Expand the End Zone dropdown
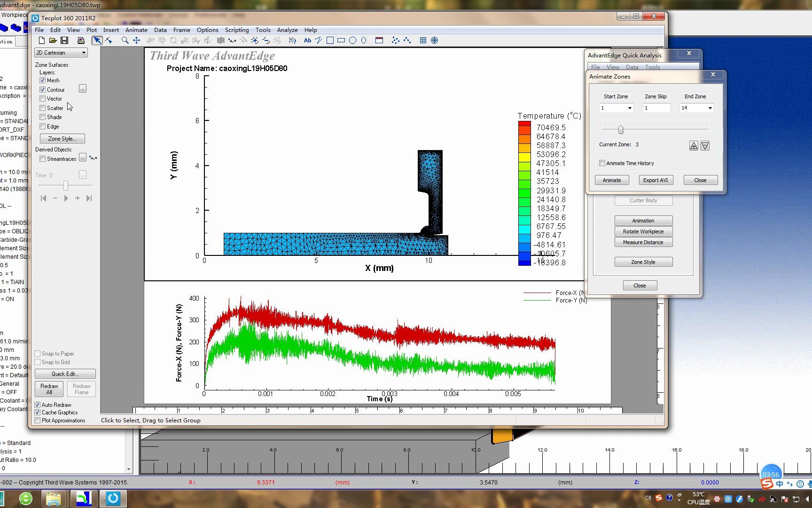The width and height of the screenshot is (812, 508). click(x=710, y=108)
